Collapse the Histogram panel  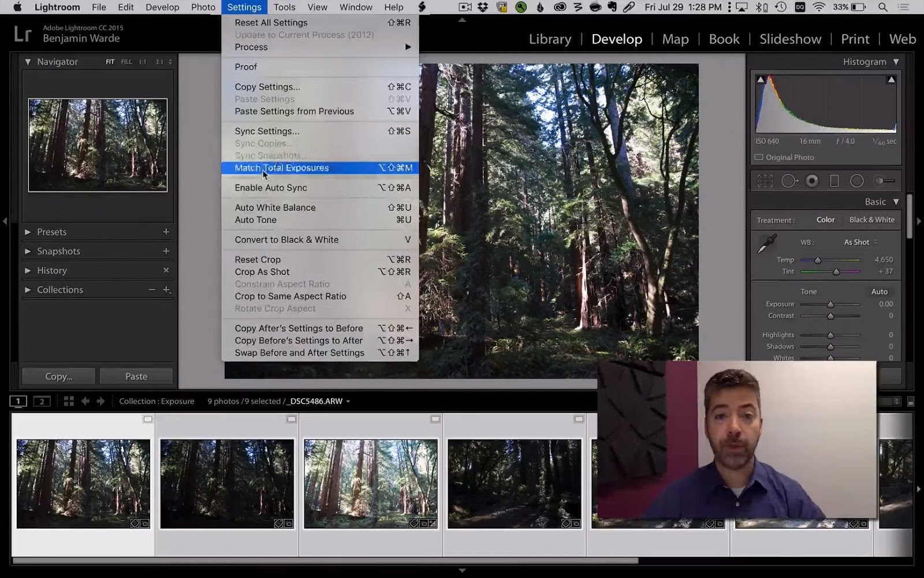pyautogui.click(x=896, y=61)
